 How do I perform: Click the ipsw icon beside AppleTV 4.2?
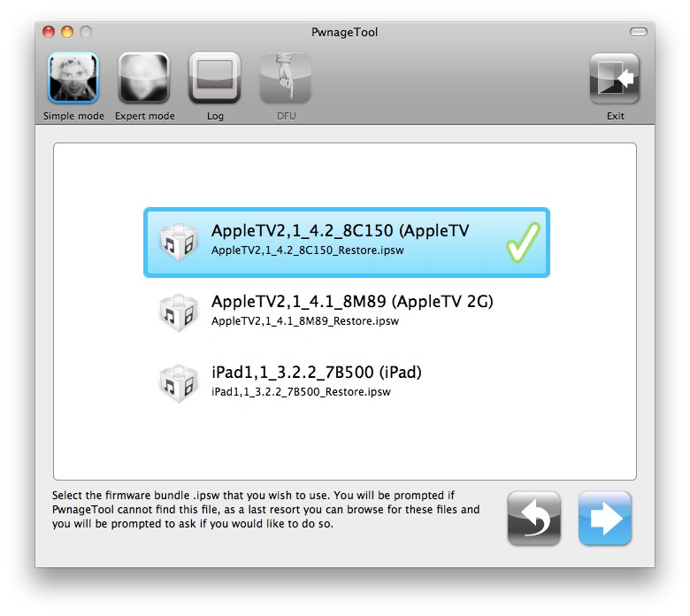point(178,243)
